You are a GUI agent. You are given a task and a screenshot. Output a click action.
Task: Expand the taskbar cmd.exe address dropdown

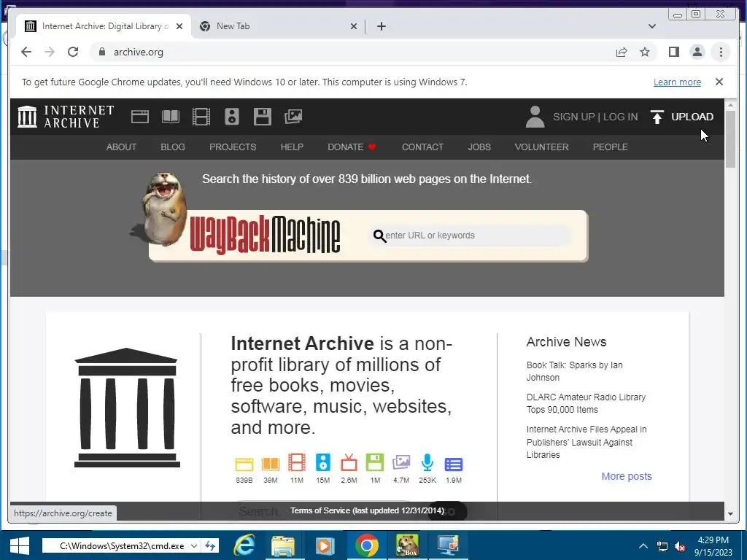[194, 545]
